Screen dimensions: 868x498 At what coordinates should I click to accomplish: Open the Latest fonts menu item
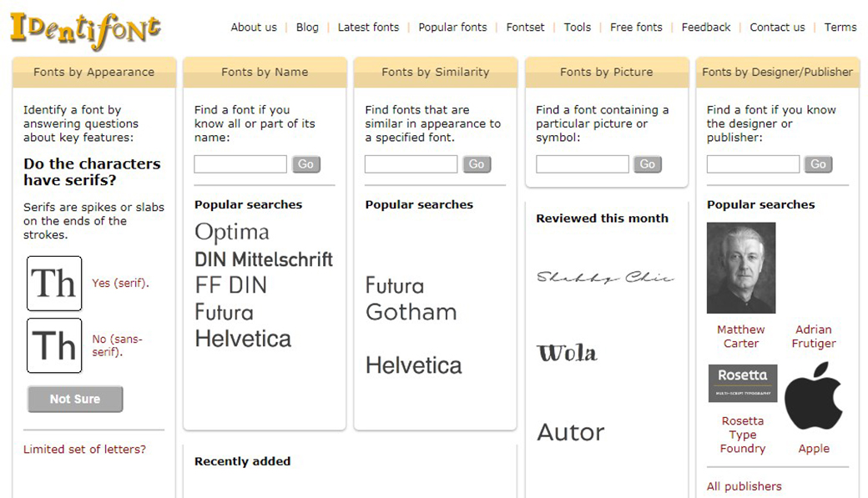pyautogui.click(x=368, y=27)
